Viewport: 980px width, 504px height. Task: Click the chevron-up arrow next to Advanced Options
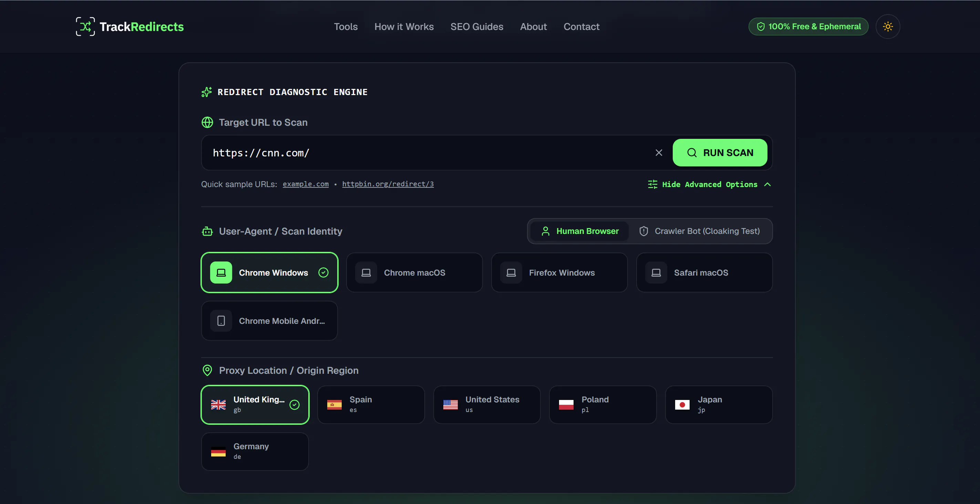tap(767, 185)
